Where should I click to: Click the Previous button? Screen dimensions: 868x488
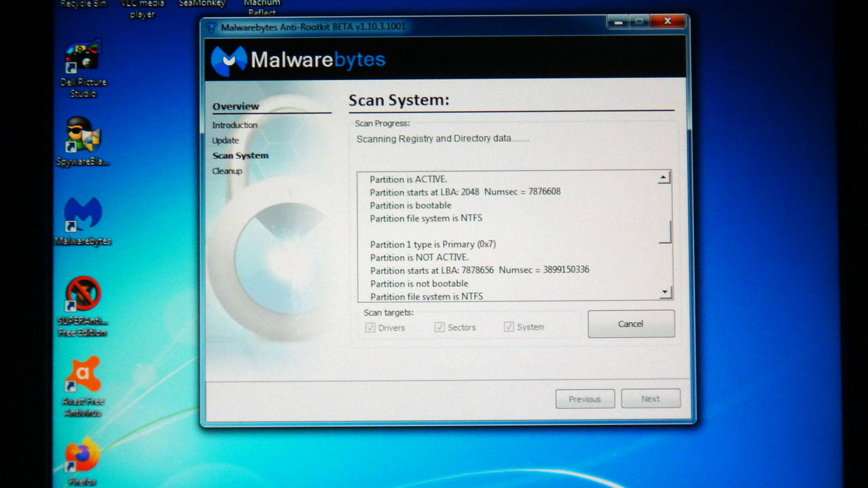[585, 399]
